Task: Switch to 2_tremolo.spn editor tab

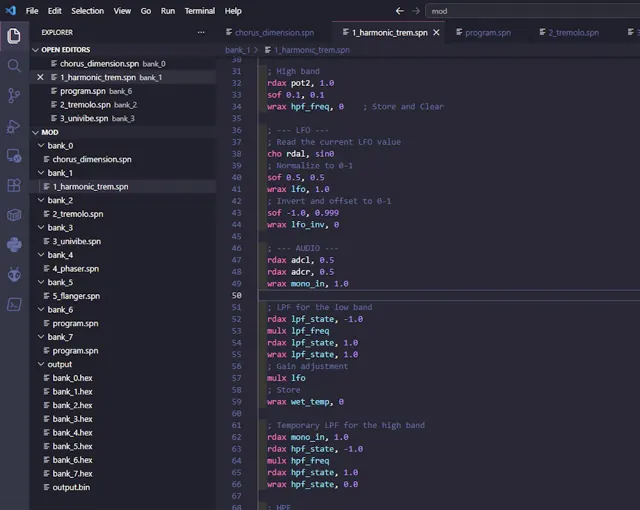Action: pos(573,33)
